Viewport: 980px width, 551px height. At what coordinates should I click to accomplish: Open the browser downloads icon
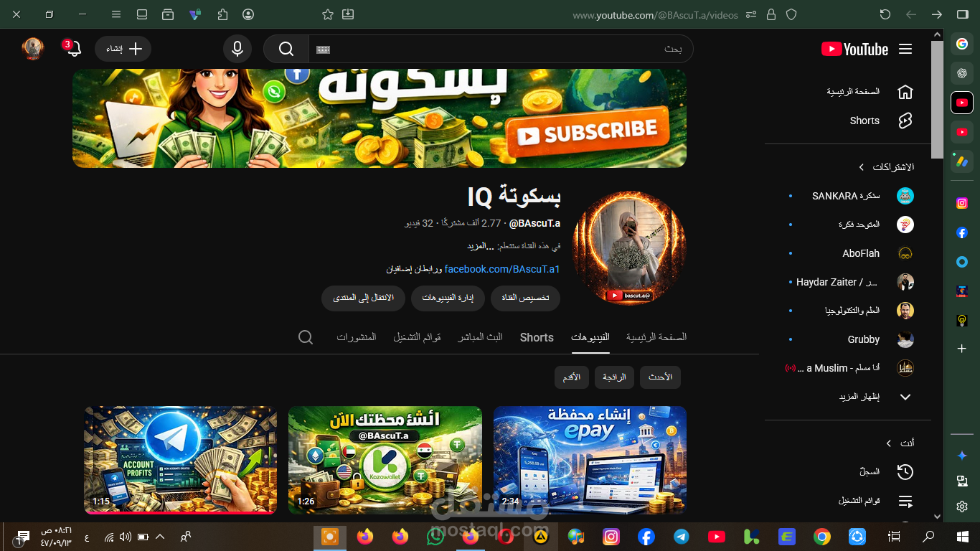(x=348, y=14)
